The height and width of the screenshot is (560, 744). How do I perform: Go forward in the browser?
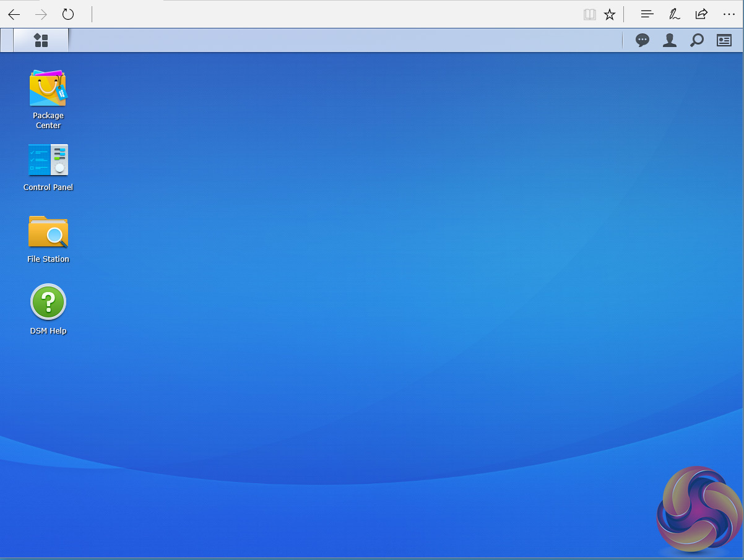point(41,14)
